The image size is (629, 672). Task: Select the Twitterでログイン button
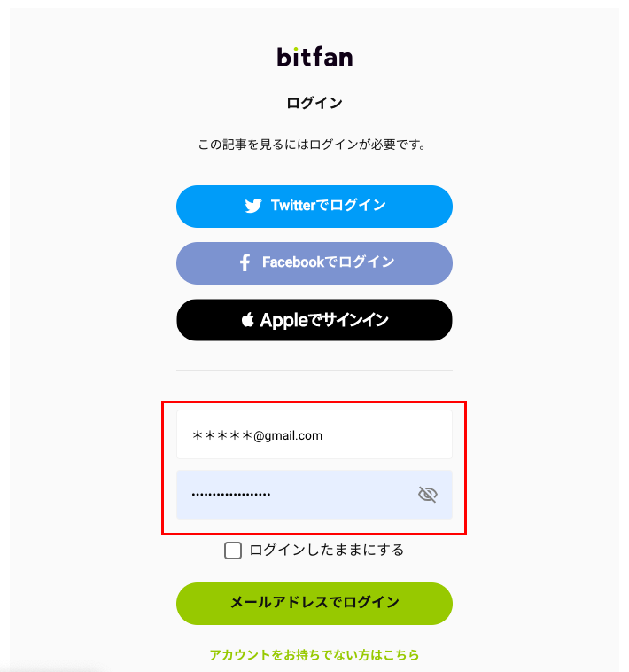pos(314,207)
